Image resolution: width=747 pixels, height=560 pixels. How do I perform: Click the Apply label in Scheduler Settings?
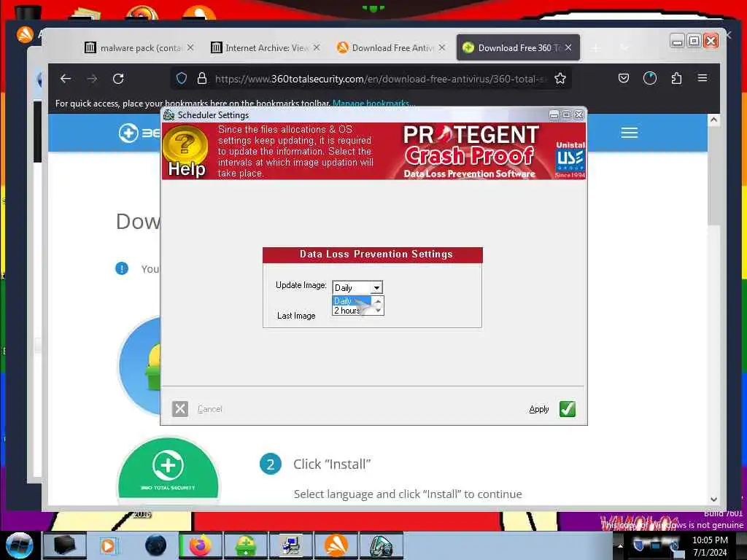click(539, 409)
